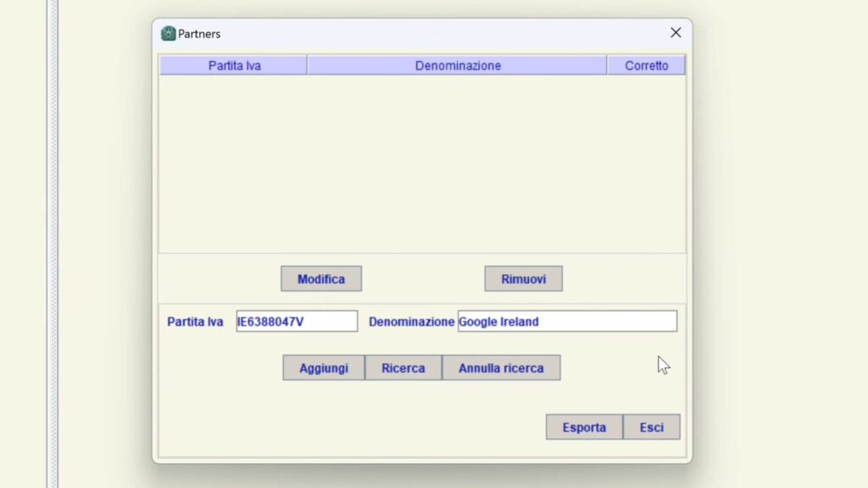Exit the dialog using Esci

click(x=651, y=427)
